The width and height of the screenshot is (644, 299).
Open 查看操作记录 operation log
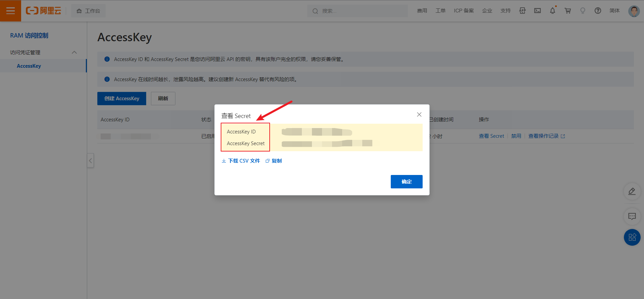click(547, 136)
